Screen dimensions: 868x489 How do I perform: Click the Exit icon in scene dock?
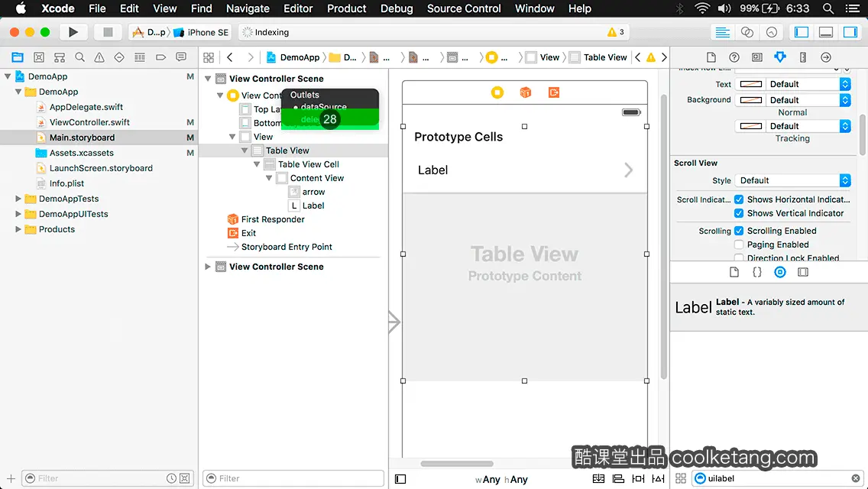(x=553, y=92)
